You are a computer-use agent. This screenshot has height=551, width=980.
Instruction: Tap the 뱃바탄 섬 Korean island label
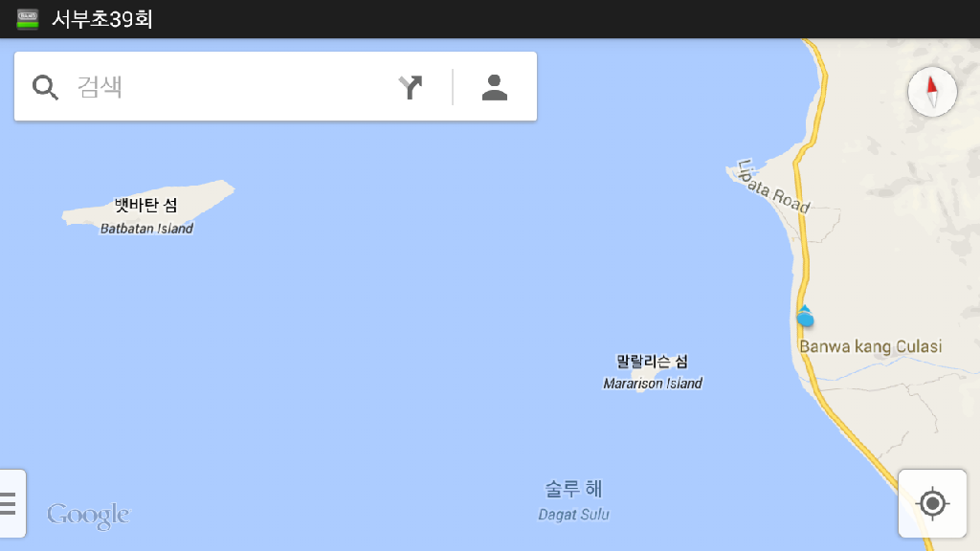(x=146, y=205)
